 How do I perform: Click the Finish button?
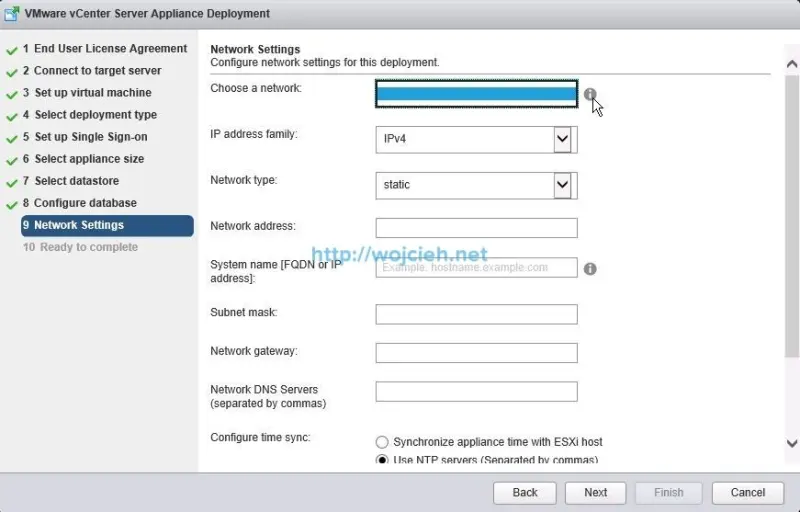tap(668, 493)
